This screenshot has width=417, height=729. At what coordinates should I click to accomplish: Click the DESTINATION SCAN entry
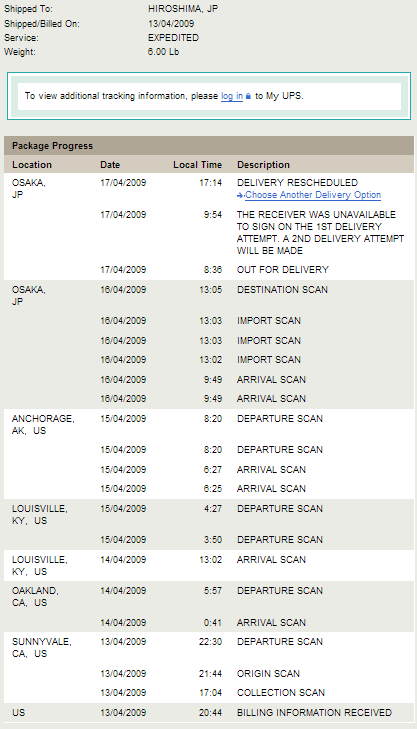pos(282,290)
